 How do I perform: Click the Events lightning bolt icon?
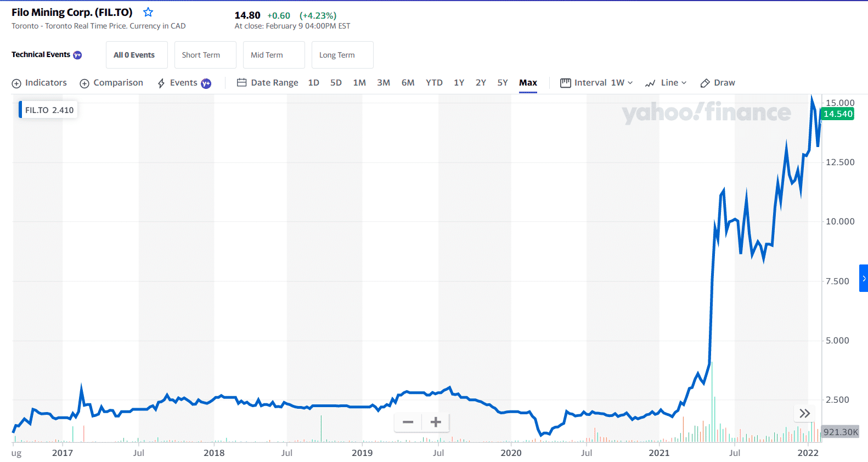161,83
